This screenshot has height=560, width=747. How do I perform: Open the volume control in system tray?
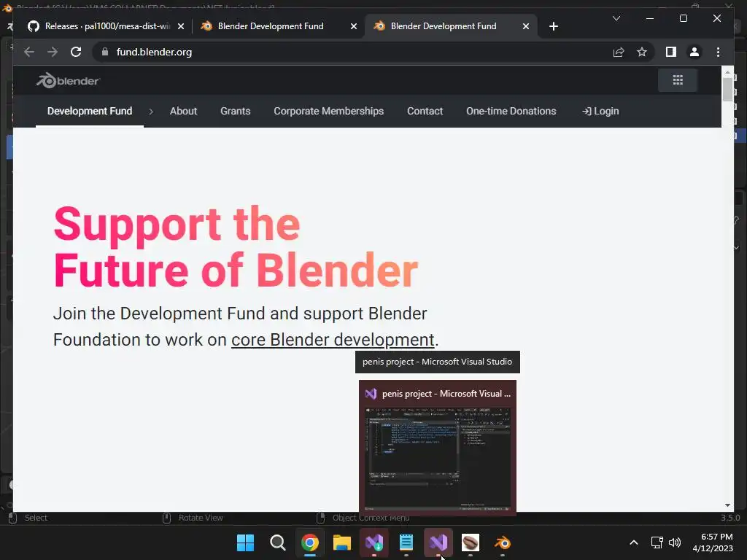tap(675, 542)
